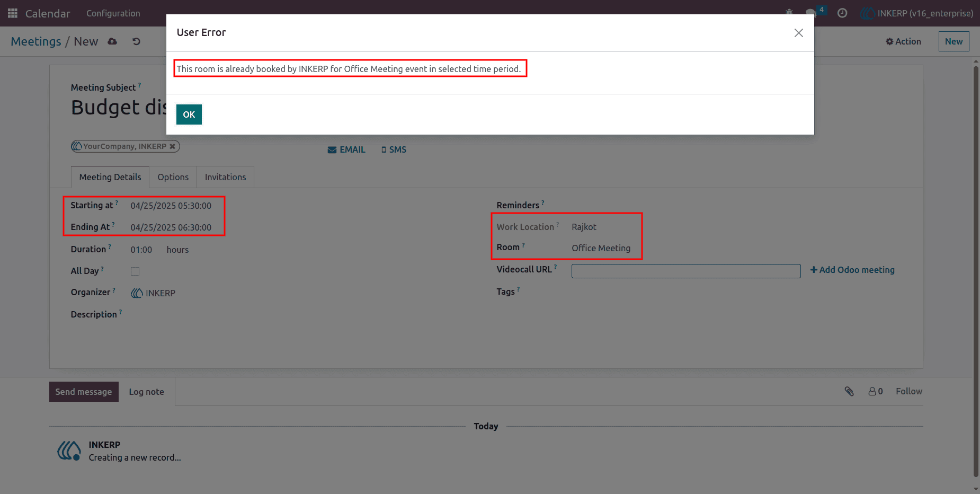Screen dimensions: 980x494
Task: Show followers count icon
Action: click(x=875, y=391)
